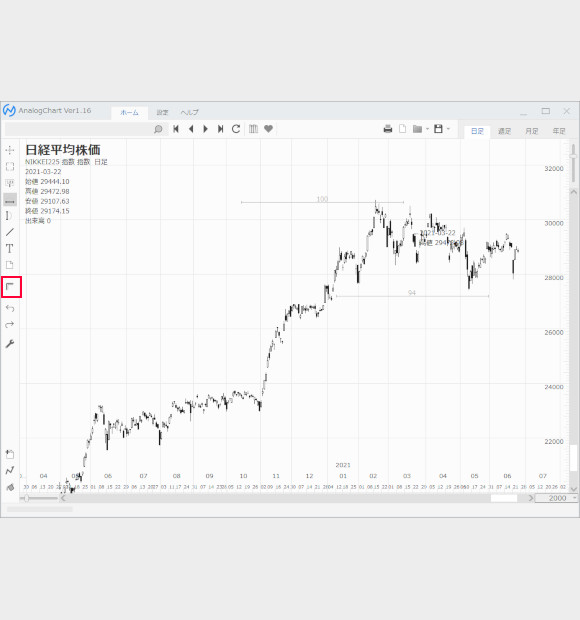
Task: Select the horizontal line tool
Action: [x=10, y=200]
